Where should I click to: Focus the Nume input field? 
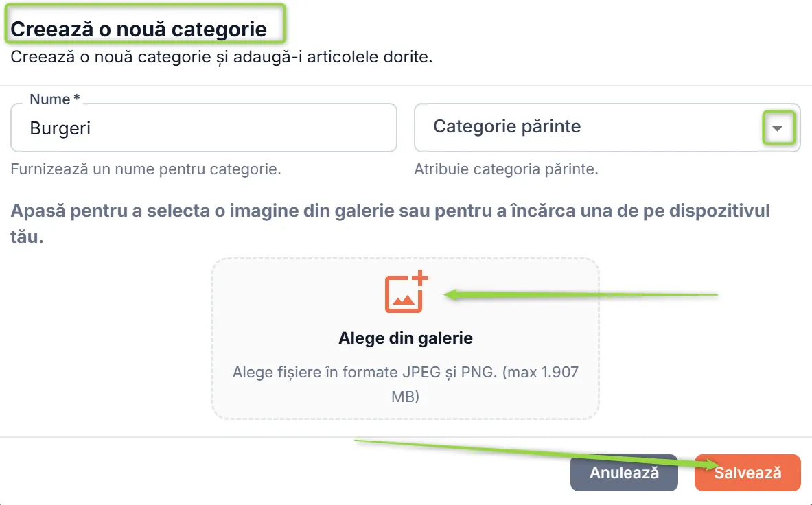click(x=204, y=128)
